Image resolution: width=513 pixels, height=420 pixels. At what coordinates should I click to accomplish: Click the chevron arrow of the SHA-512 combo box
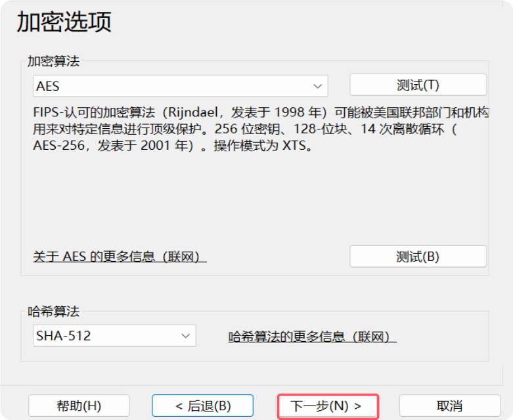click(x=185, y=336)
